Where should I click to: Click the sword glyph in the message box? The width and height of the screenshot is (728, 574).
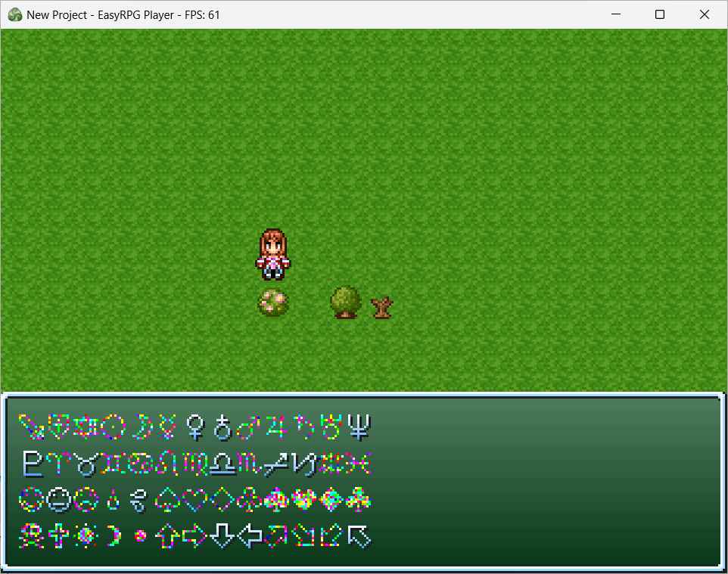point(30,427)
